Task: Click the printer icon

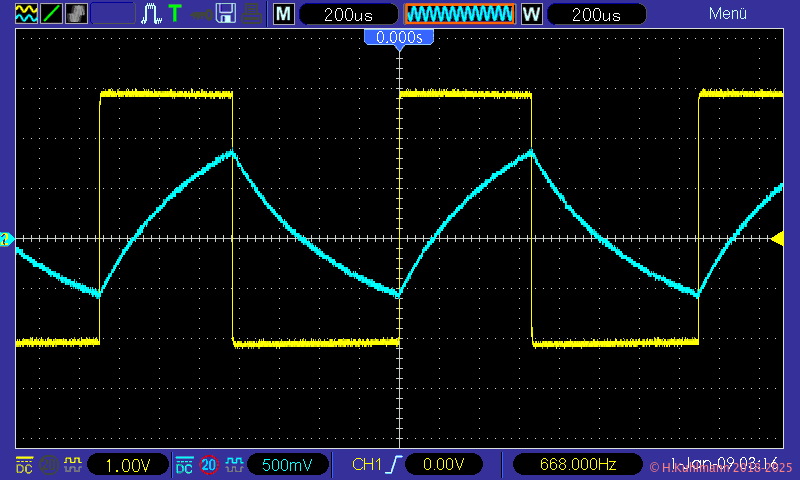Action: [x=251, y=14]
